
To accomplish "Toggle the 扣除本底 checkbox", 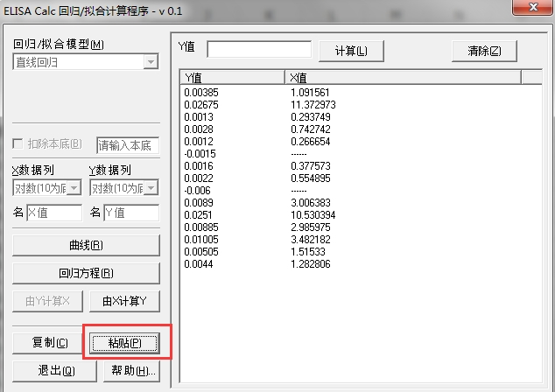I will click(x=18, y=144).
